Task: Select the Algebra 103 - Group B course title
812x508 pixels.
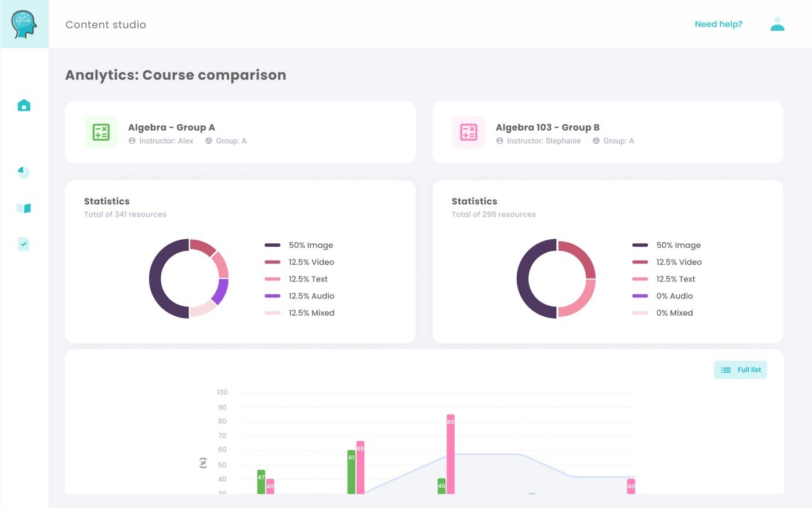Action: (548, 127)
